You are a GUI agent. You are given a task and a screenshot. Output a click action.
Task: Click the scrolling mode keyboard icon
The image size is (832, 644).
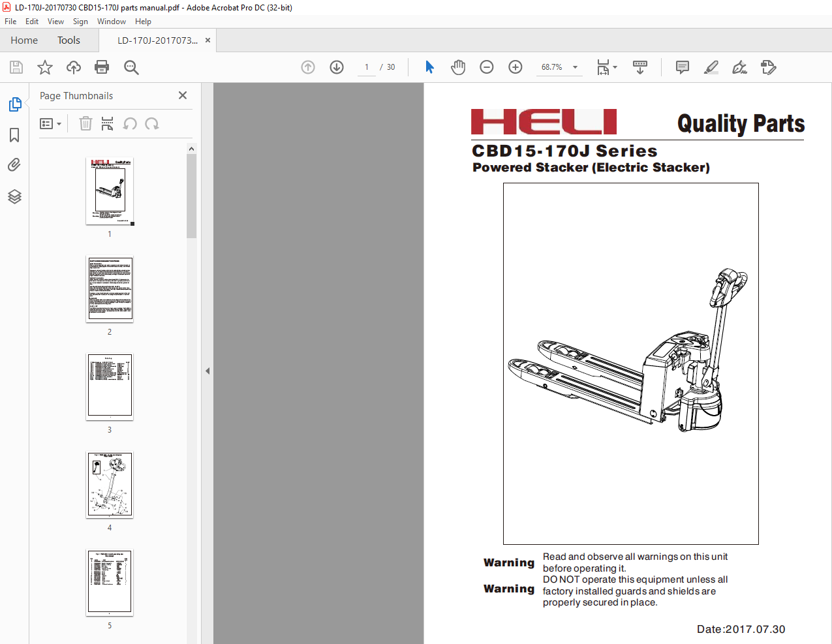tap(640, 67)
